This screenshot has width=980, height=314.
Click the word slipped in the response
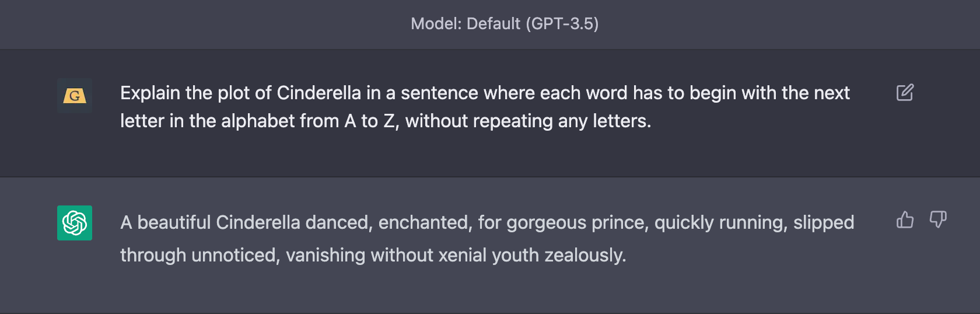[823, 223]
